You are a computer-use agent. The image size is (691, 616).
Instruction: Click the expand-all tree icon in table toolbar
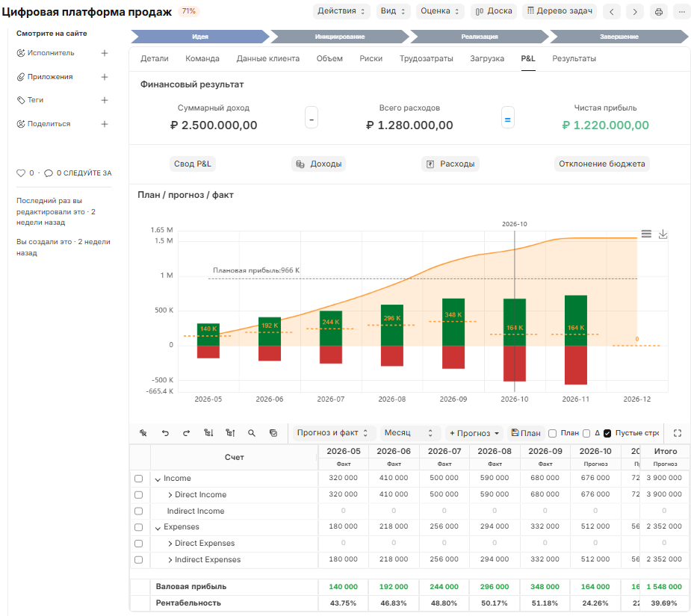point(208,433)
